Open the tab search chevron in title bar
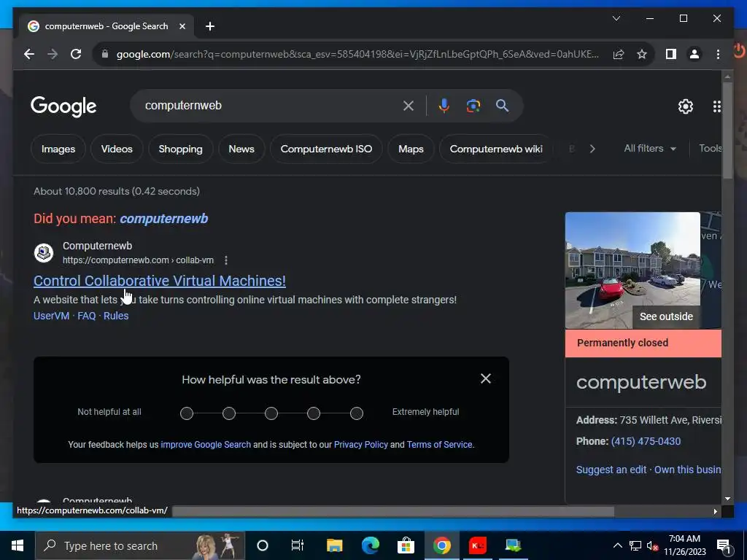Image resolution: width=747 pixels, height=560 pixels. [616, 18]
